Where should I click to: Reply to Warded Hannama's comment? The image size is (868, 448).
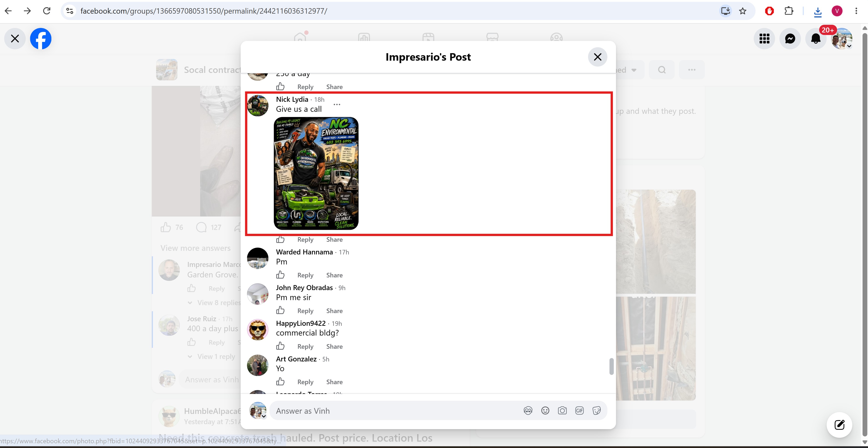[305, 275]
